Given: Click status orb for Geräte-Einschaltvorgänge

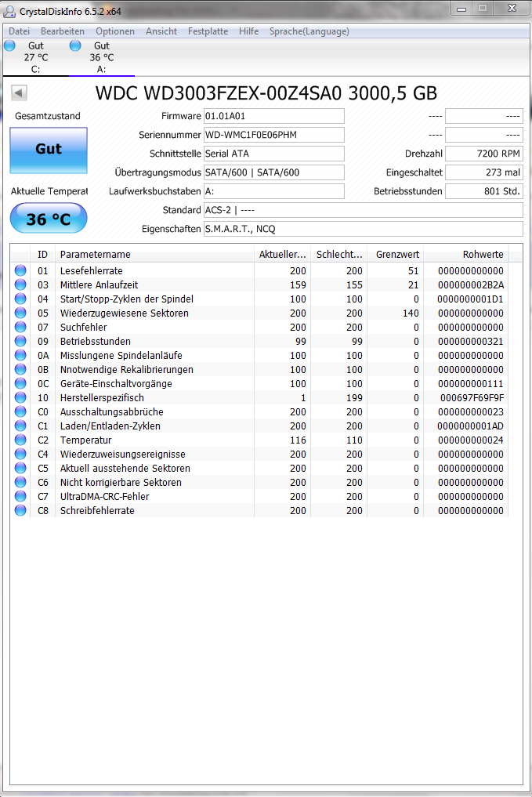Looking at the screenshot, I should tap(20, 383).
